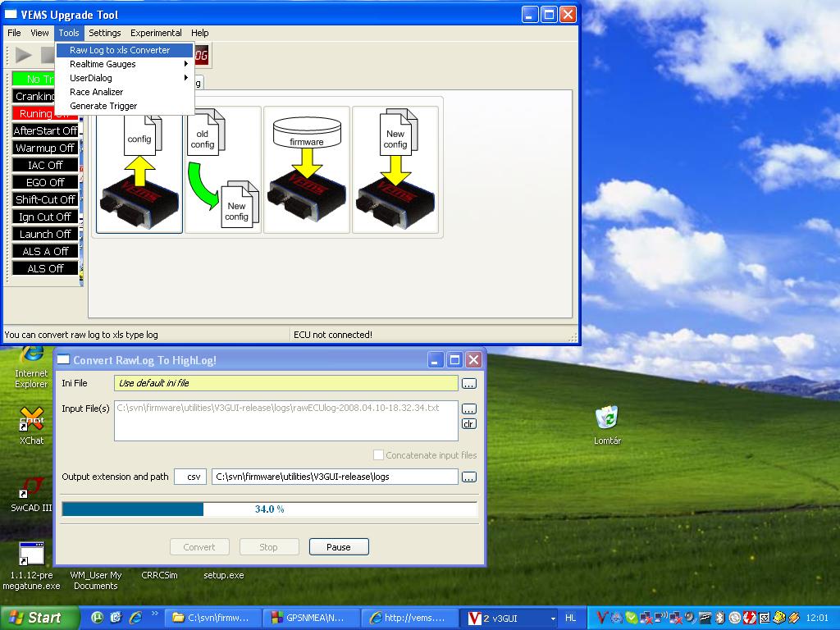Viewport: 840px width, 630px height.
Task: Toggle Concatenate input files checkbox
Action: [x=378, y=454]
